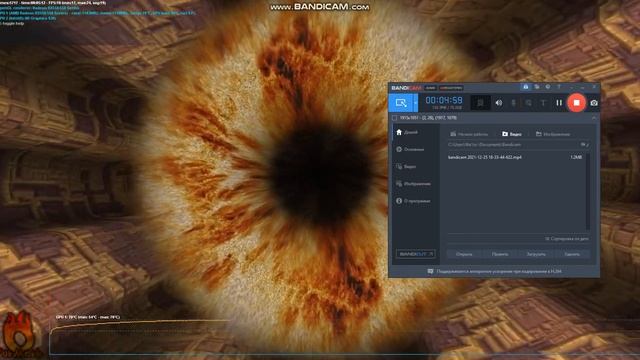Click the Delete button under file list
The width and height of the screenshot is (640, 360).
[x=572, y=254]
